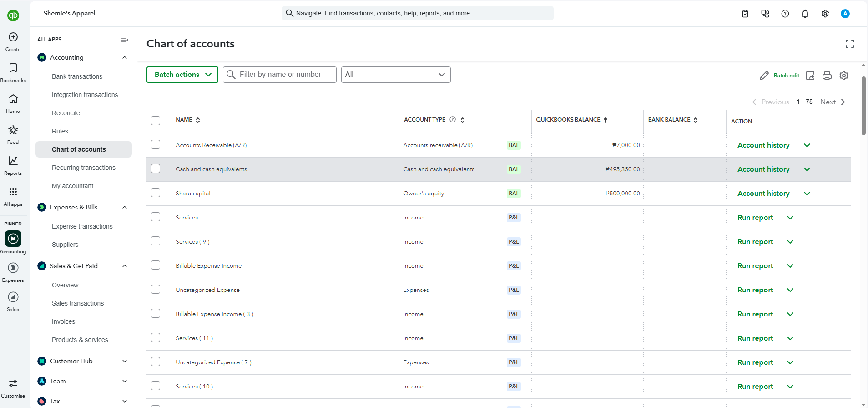
Task: Open table settings gear beside print icon
Action: pyautogui.click(x=844, y=76)
